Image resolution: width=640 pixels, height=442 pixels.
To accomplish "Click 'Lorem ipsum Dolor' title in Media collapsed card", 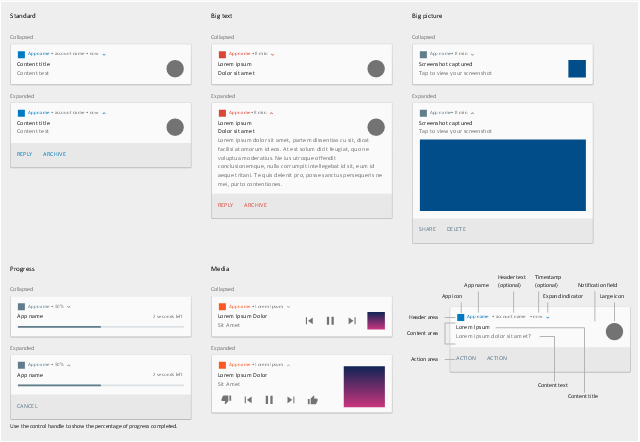I will click(x=242, y=316).
